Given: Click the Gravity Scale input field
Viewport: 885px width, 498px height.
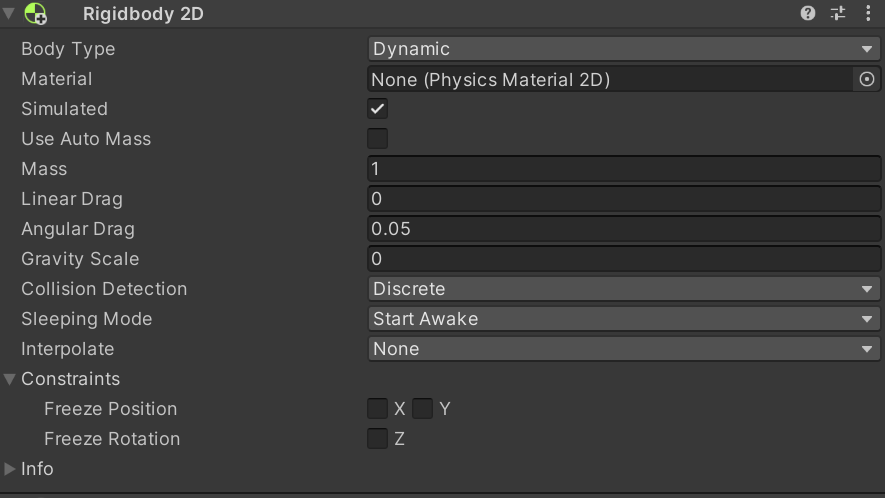Looking at the screenshot, I should pos(624,259).
